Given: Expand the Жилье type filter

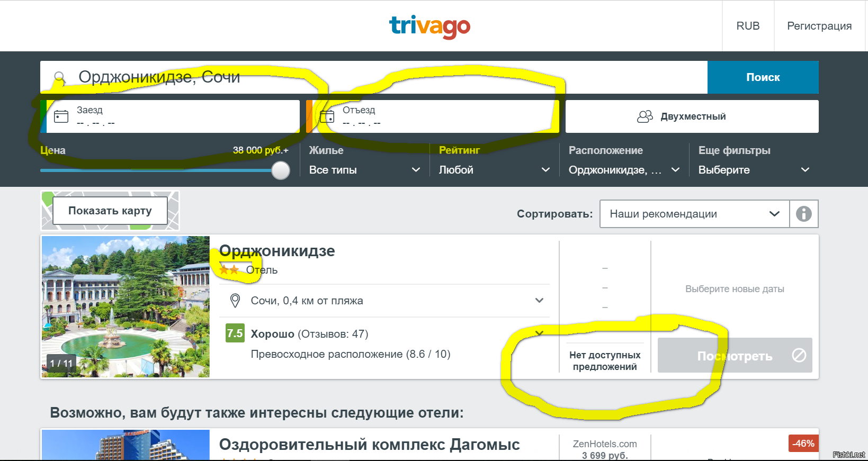Looking at the screenshot, I should 364,170.
